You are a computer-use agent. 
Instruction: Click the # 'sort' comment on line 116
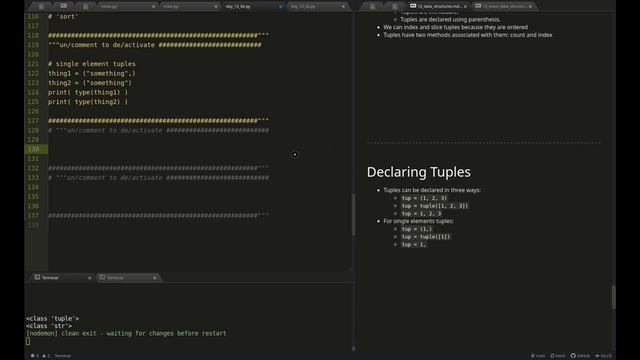tap(63, 17)
